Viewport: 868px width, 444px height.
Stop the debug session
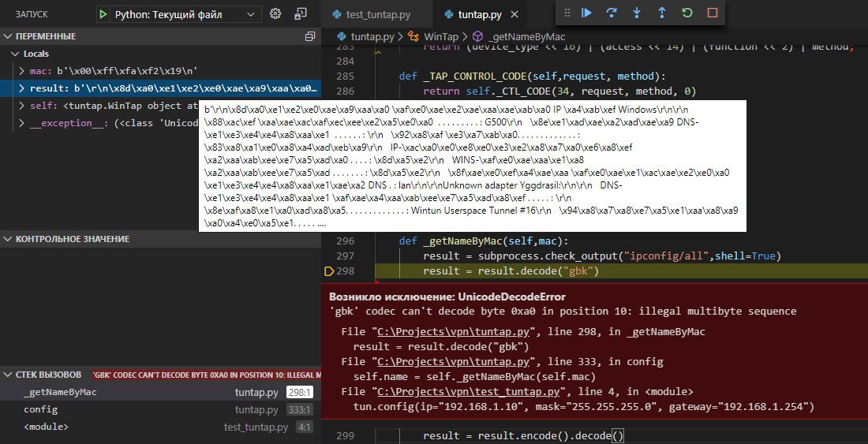coord(713,13)
